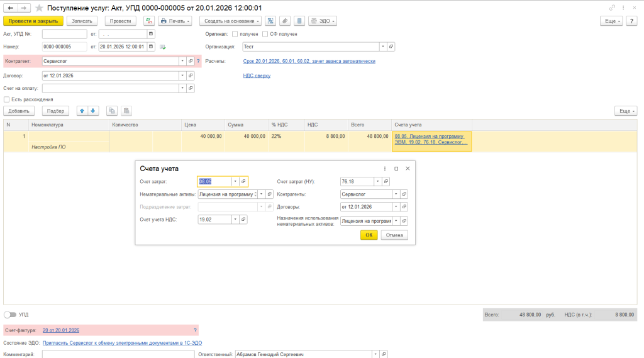Expand the Счет затрат dropdown

click(235, 182)
